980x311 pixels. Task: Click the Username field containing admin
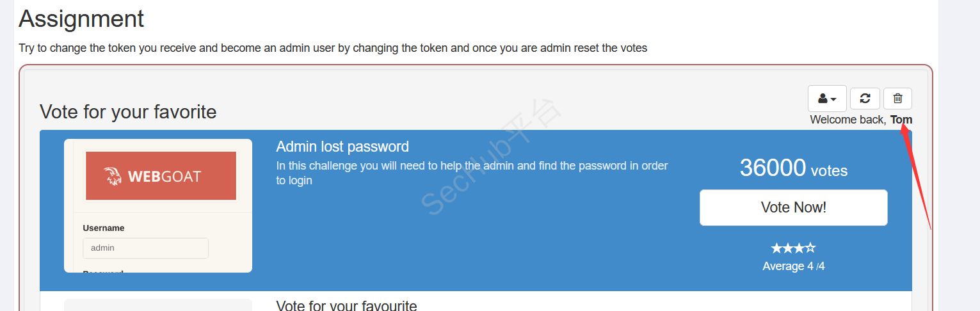(x=145, y=248)
